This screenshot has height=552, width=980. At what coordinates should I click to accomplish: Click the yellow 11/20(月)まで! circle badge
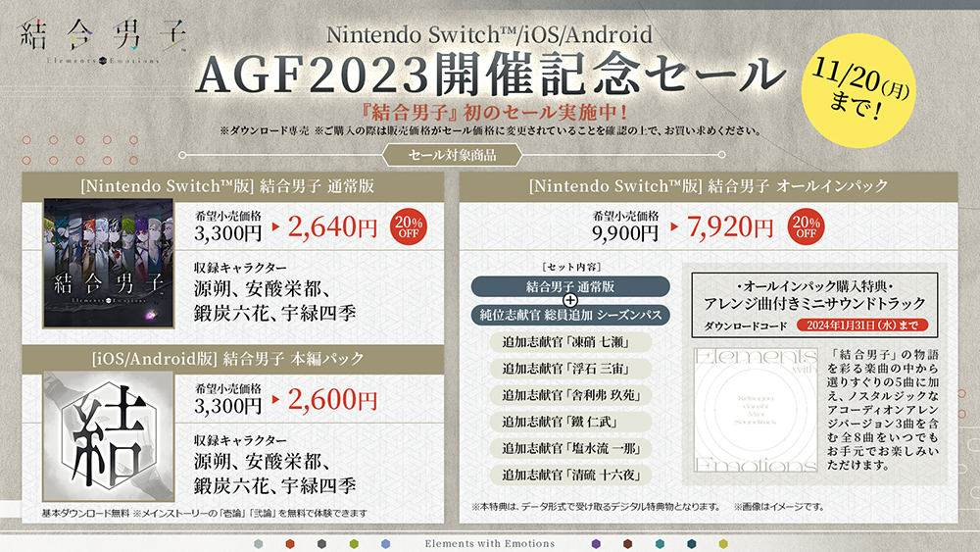tap(858, 91)
